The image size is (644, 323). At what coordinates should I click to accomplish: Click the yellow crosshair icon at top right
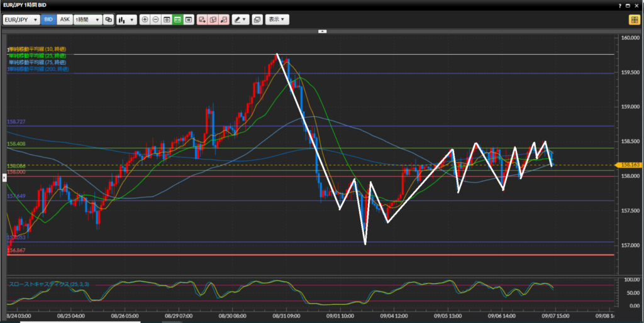[634, 19]
